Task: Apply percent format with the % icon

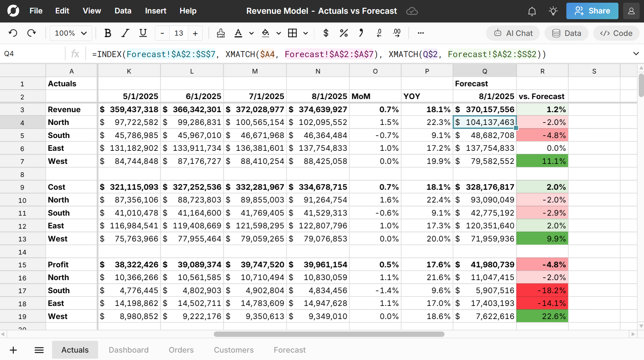Action: point(344,33)
